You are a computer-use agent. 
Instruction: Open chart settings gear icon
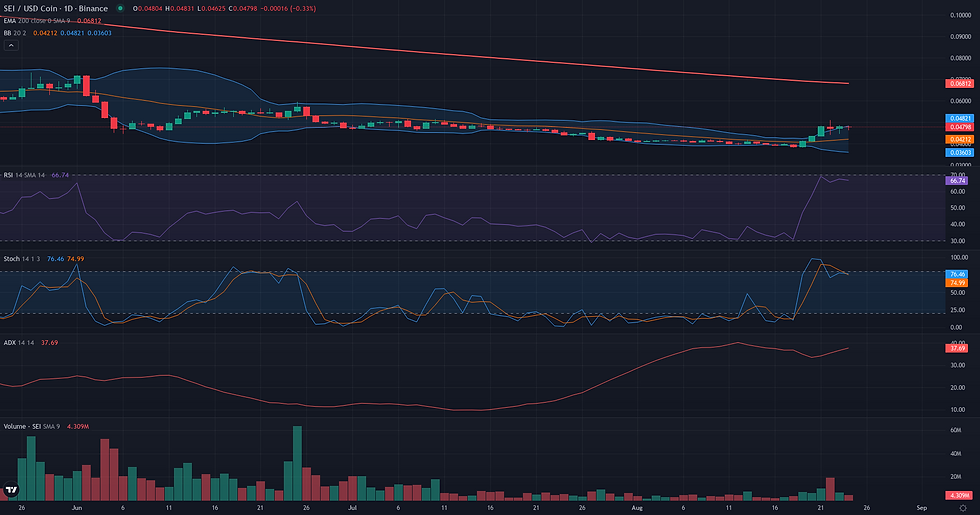(x=963, y=508)
